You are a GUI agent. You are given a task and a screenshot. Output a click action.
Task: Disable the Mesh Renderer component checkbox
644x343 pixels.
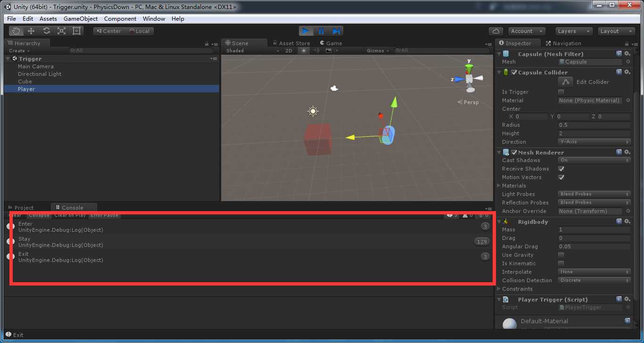[x=514, y=152]
